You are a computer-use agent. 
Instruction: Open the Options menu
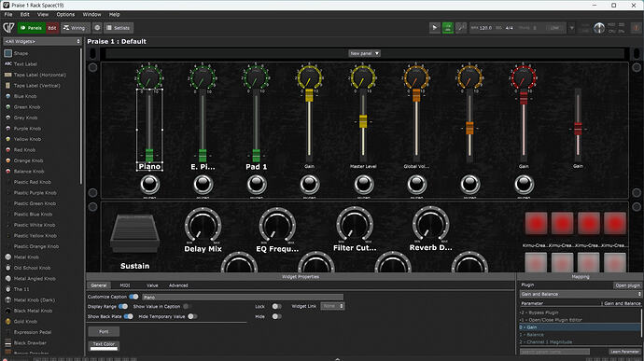[x=65, y=14]
